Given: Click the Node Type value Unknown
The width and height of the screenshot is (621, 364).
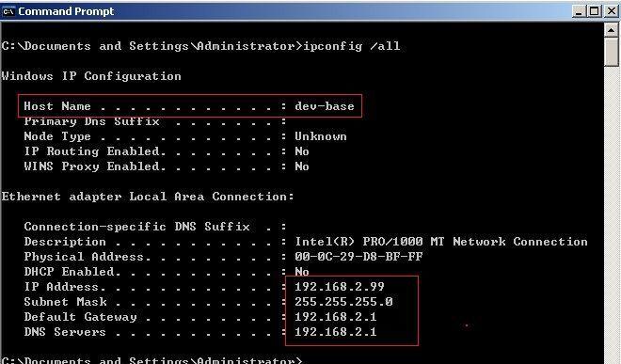Looking at the screenshot, I should point(321,136).
